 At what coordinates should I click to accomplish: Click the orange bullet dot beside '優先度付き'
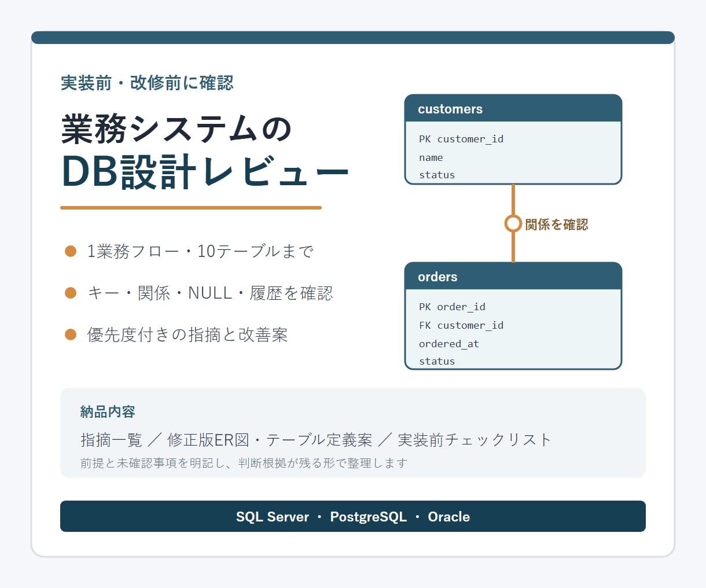pos(71,335)
